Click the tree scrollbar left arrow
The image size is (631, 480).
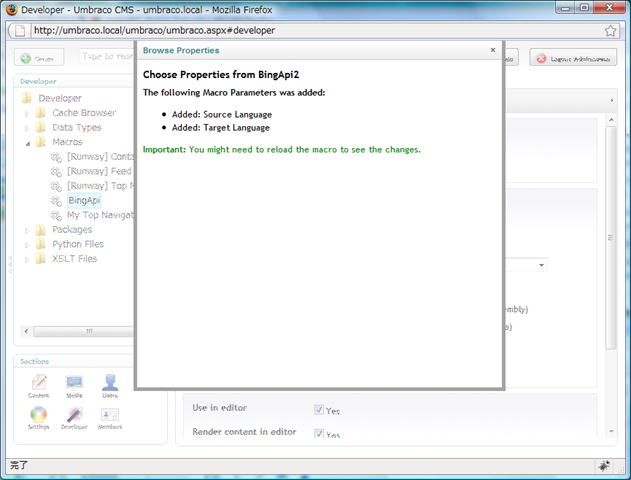pyautogui.click(x=26, y=331)
